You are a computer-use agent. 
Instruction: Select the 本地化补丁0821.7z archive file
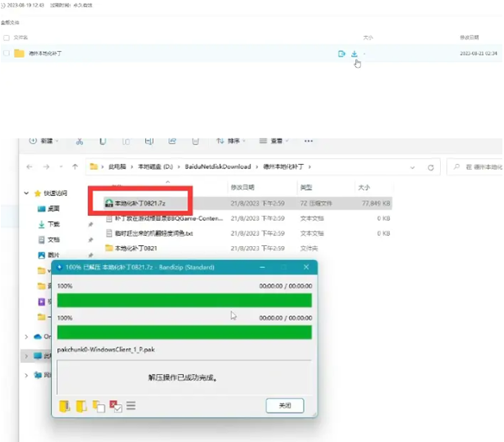[x=140, y=203]
